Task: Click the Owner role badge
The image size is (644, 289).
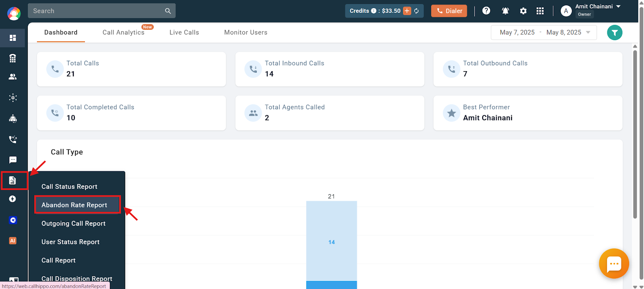Action: [584, 14]
